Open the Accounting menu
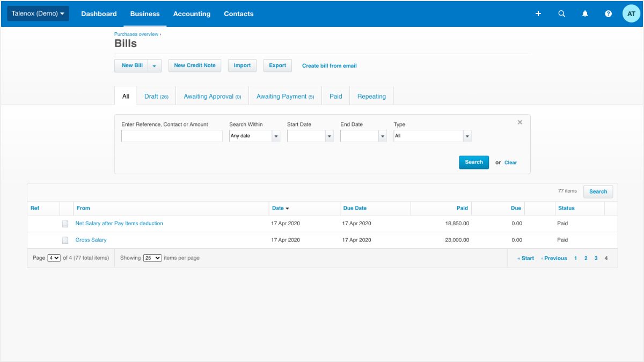This screenshot has height=362, width=644. (192, 14)
